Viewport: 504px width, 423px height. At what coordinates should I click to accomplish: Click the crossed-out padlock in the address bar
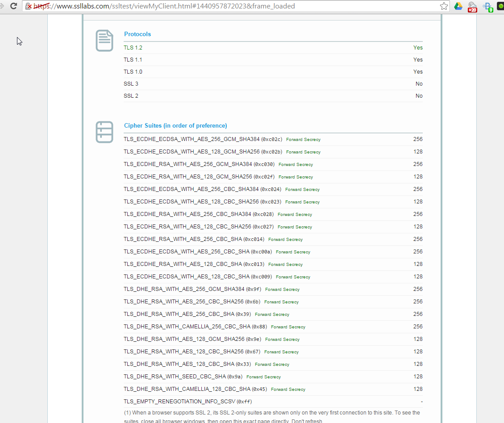click(28, 7)
